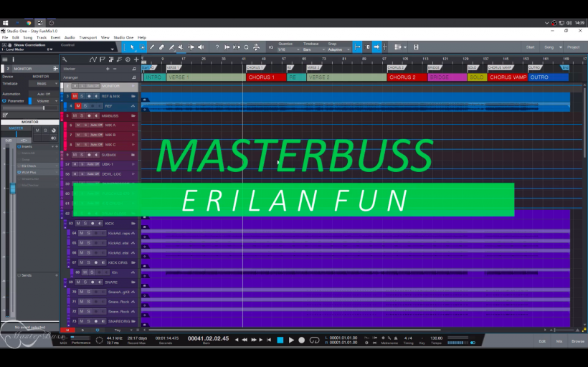
Task: Go to the Start page
Action: 530,47
